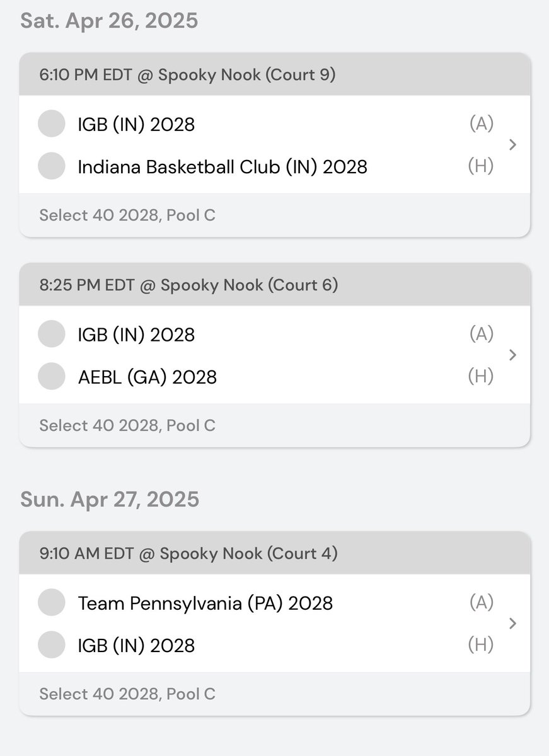Click the 6:10 PM Court 9 game header

187,75
